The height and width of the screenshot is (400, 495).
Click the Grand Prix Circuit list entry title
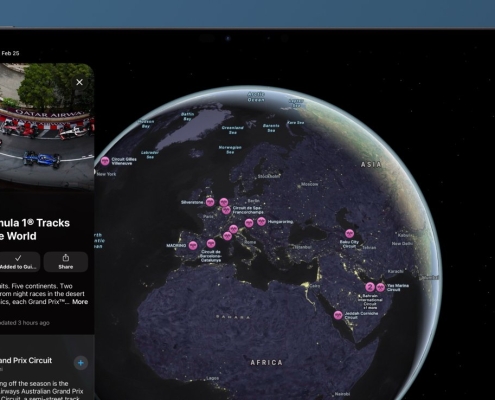point(26,360)
